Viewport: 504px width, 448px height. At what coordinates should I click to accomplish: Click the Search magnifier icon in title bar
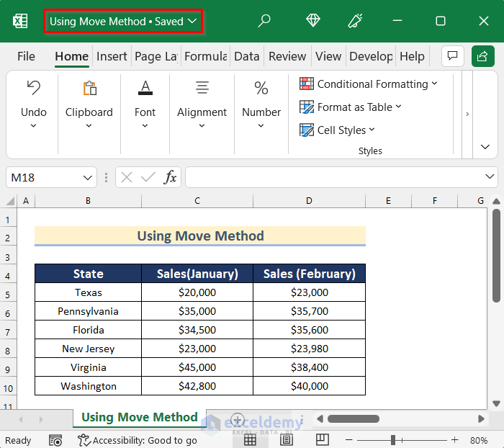(264, 21)
